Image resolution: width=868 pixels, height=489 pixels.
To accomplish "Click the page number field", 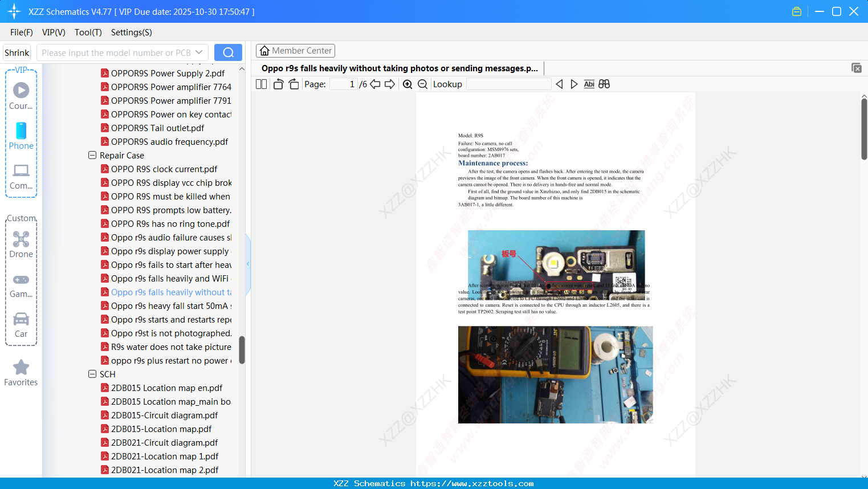I will 344,84.
